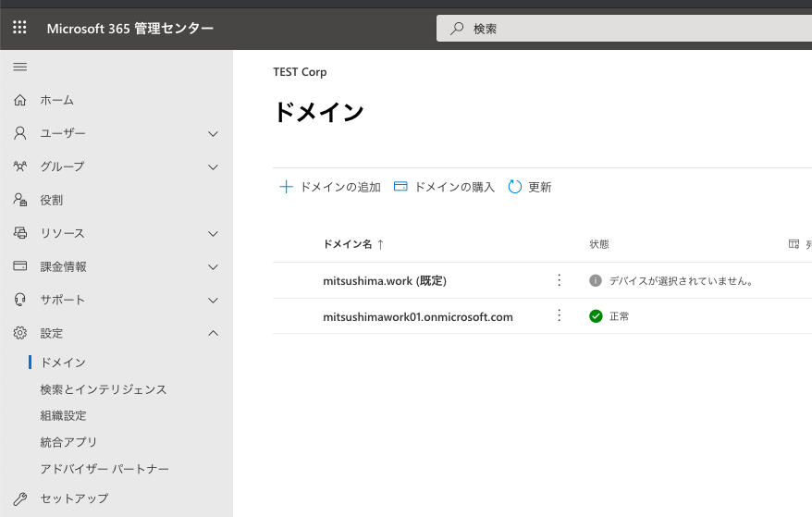Screen dimensions: 812x517
Task: Click the search magnifier icon
Action: tap(457, 29)
